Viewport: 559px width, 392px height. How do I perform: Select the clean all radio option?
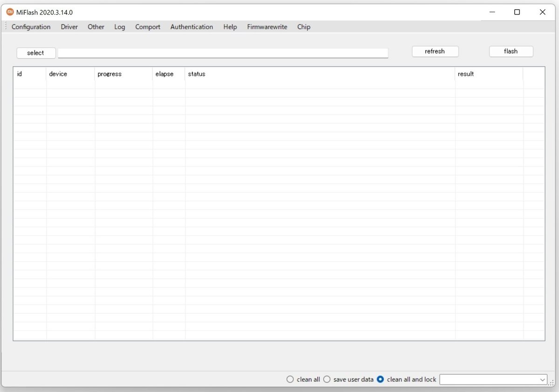[x=303, y=379]
